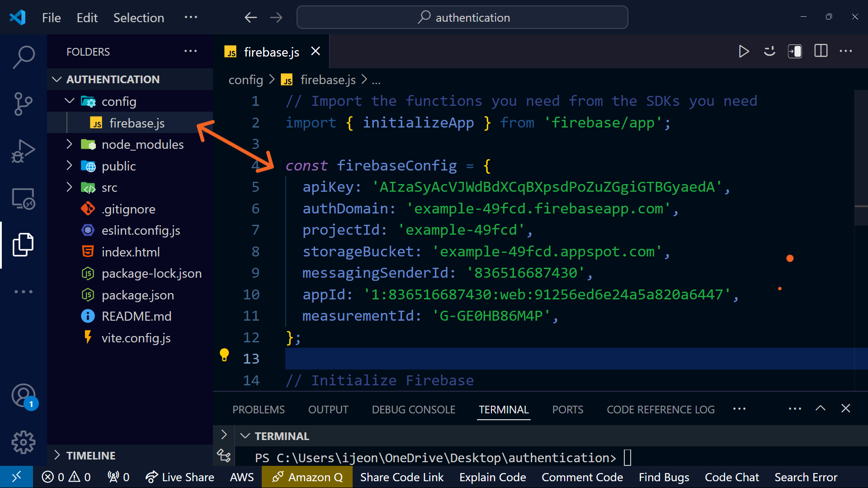The height and width of the screenshot is (488, 868).
Task: Show code actions lightbulb on line 13
Action: click(224, 355)
